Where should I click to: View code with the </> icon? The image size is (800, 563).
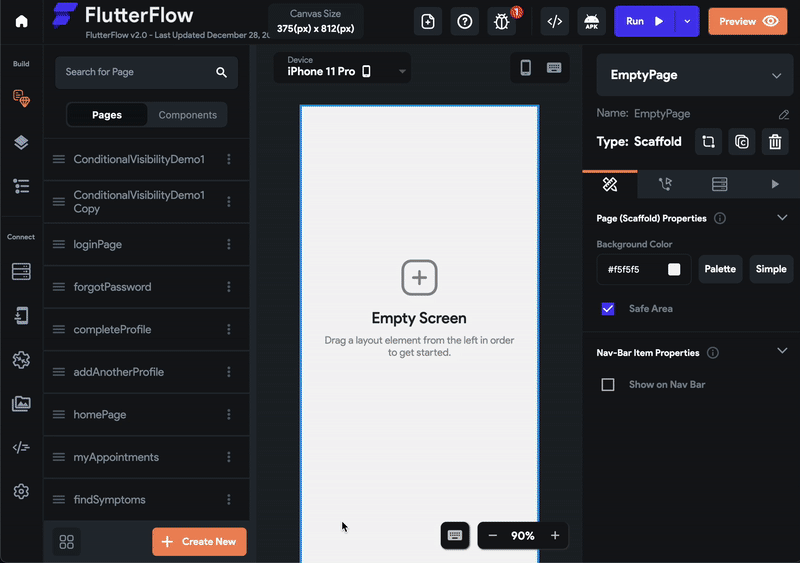click(x=555, y=21)
